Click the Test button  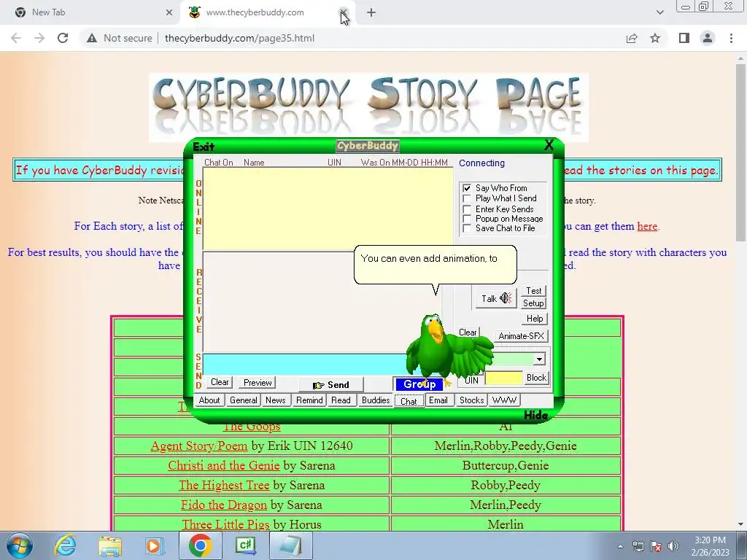click(x=533, y=290)
